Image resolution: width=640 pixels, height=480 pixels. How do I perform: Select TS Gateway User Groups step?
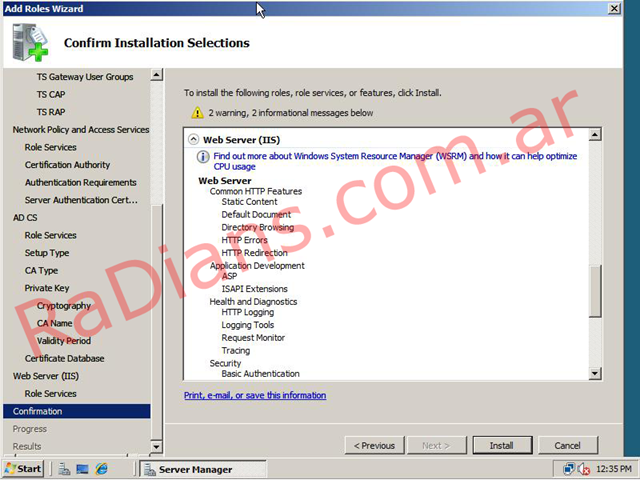pyautogui.click(x=84, y=77)
